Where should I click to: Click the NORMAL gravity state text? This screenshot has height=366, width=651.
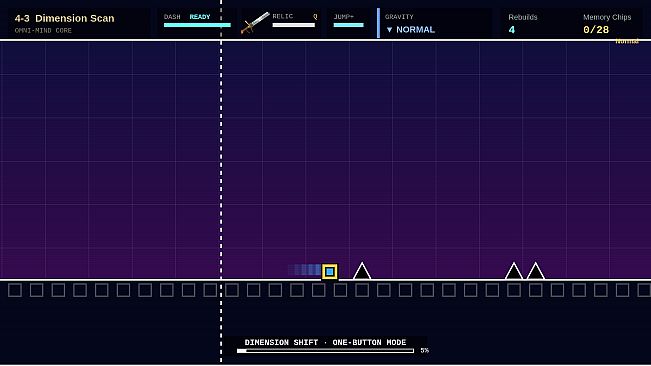(x=416, y=30)
